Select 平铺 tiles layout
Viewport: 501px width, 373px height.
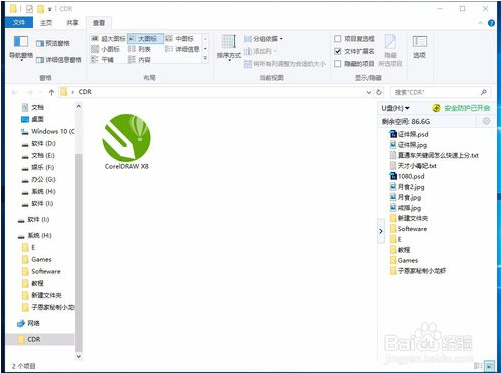102,60
